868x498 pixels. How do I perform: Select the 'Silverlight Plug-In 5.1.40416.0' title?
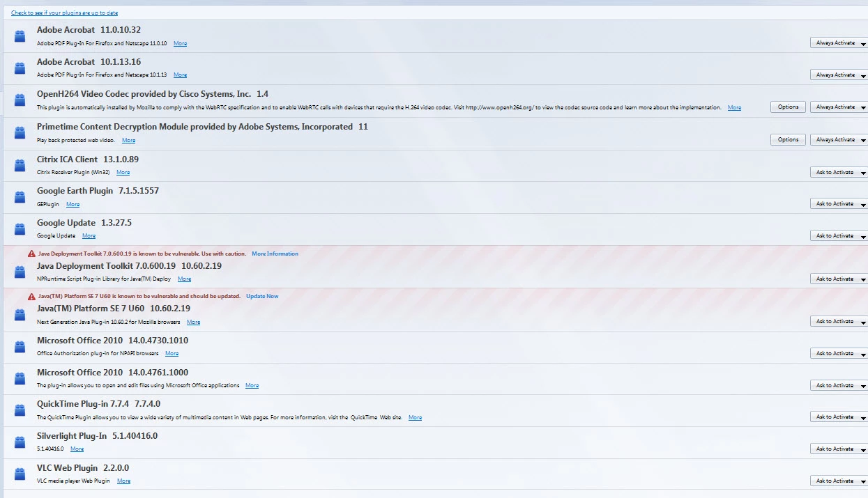click(x=98, y=436)
